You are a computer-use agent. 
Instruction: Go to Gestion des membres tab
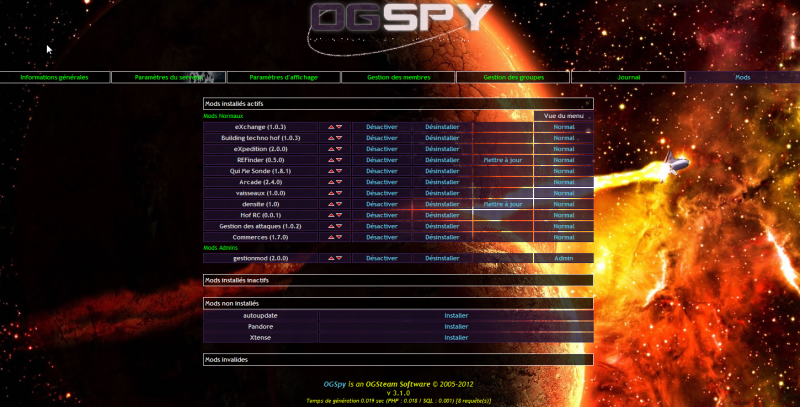398,78
